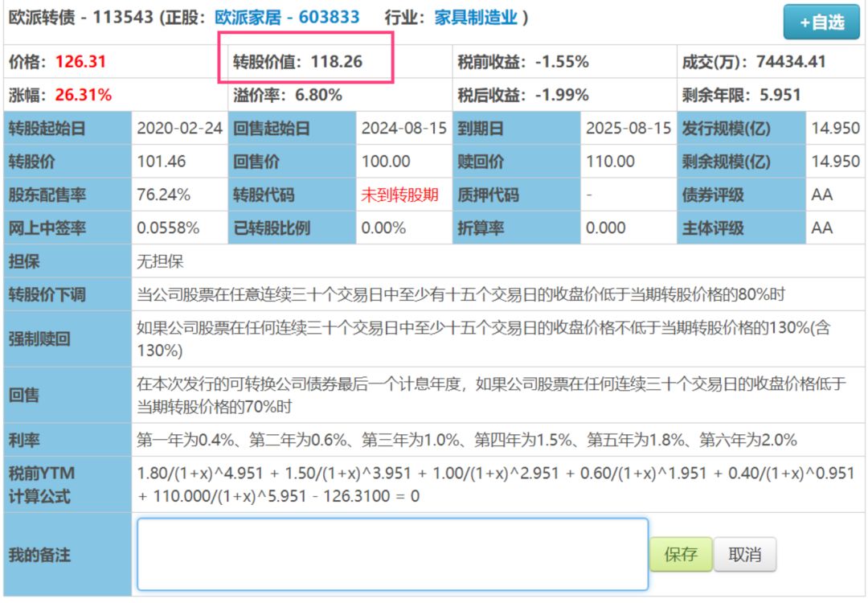Screen dimensions: 868x603
Task: Click the YTM formula text
Action: coord(495,485)
